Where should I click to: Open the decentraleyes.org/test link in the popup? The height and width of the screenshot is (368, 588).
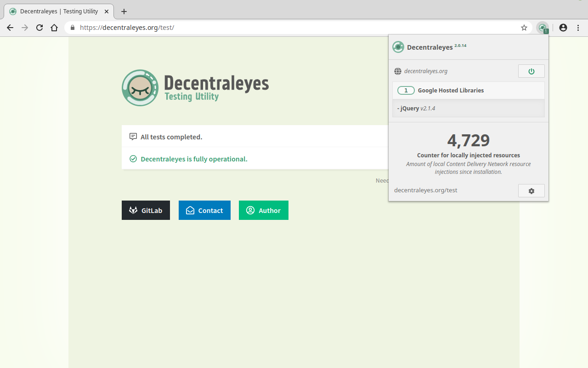click(425, 190)
